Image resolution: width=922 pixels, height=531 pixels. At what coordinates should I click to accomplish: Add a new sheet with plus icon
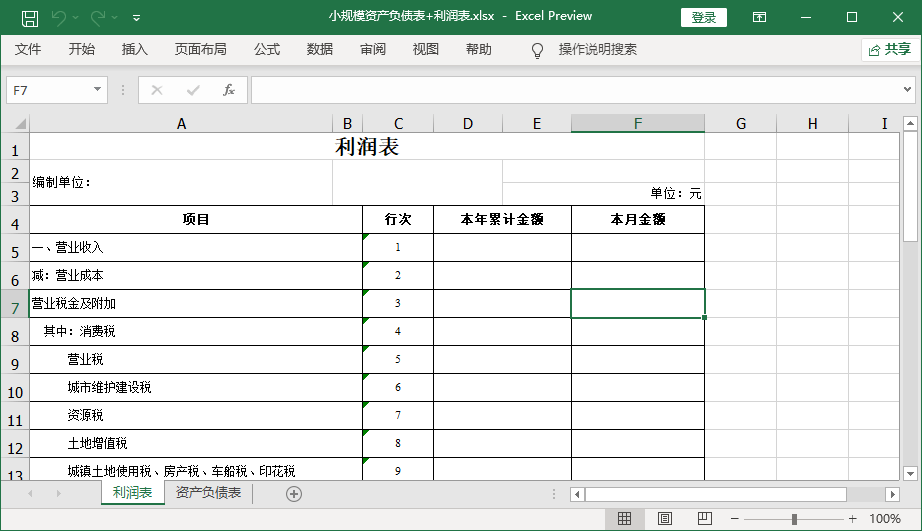[294, 493]
